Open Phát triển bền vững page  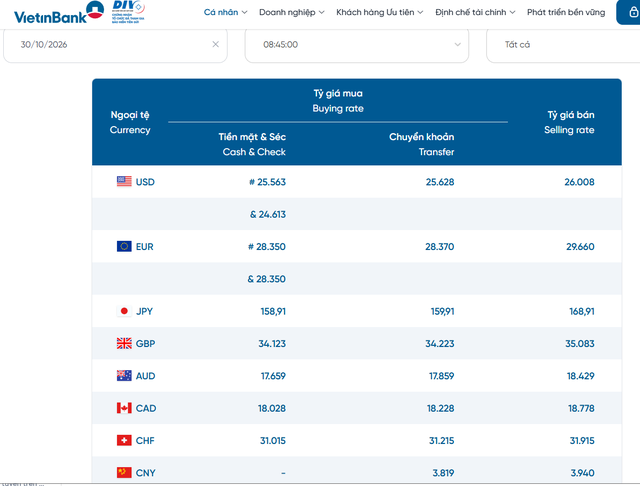[566, 12]
